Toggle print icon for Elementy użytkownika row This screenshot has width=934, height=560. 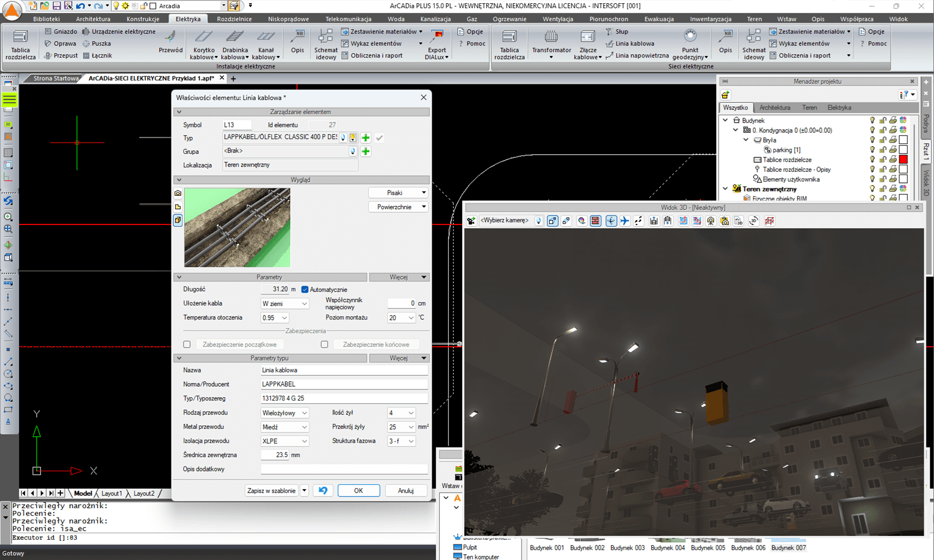tap(893, 179)
